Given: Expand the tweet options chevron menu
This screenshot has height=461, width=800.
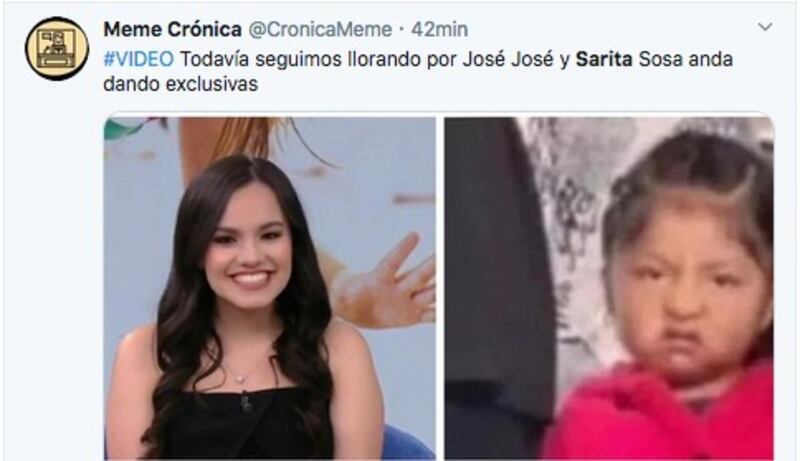Looking at the screenshot, I should click(x=765, y=27).
